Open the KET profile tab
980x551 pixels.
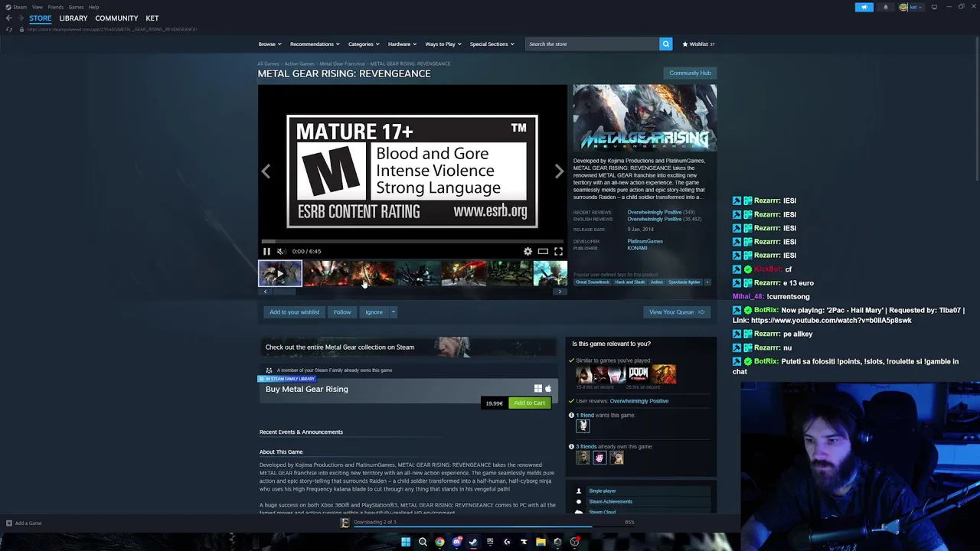[x=152, y=18]
